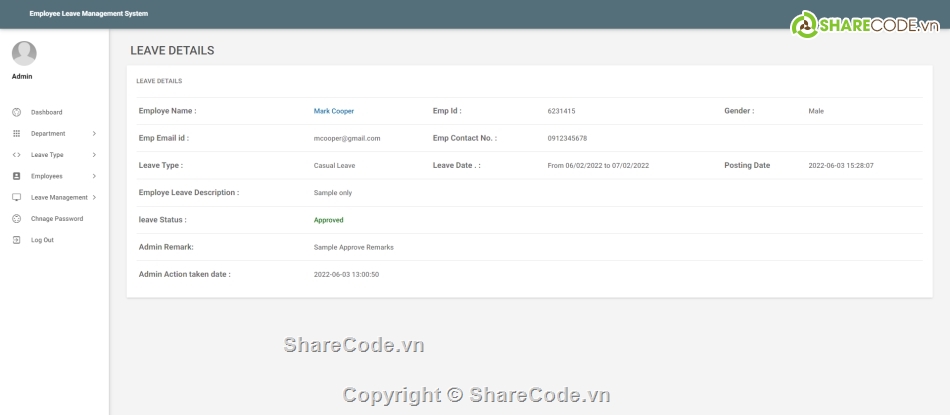Click the Employees person-badge icon

point(16,176)
